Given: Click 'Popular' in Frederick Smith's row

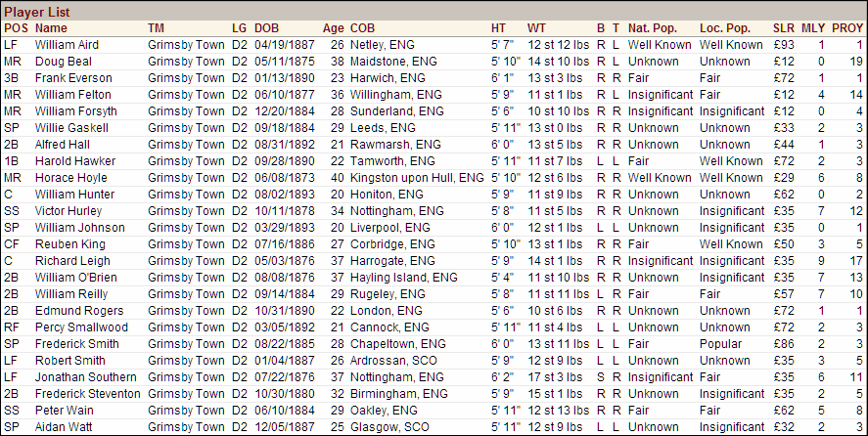Looking at the screenshot, I should tap(720, 343).
